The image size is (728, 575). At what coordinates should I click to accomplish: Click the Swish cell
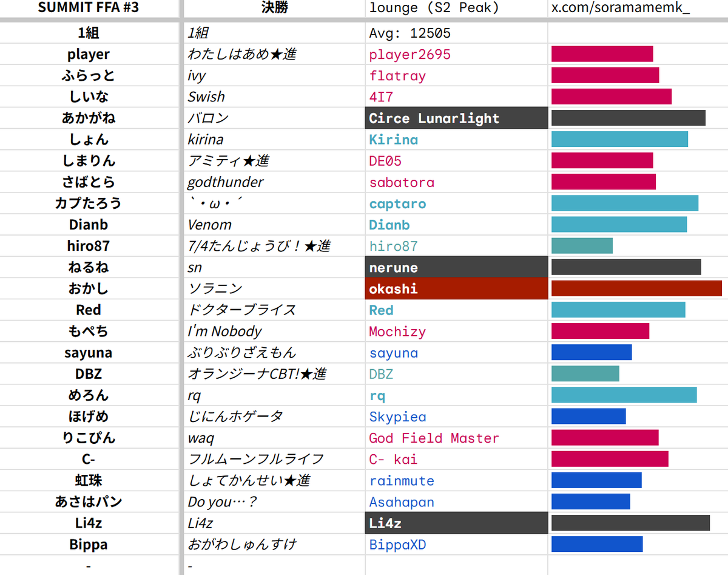click(x=274, y=97)
